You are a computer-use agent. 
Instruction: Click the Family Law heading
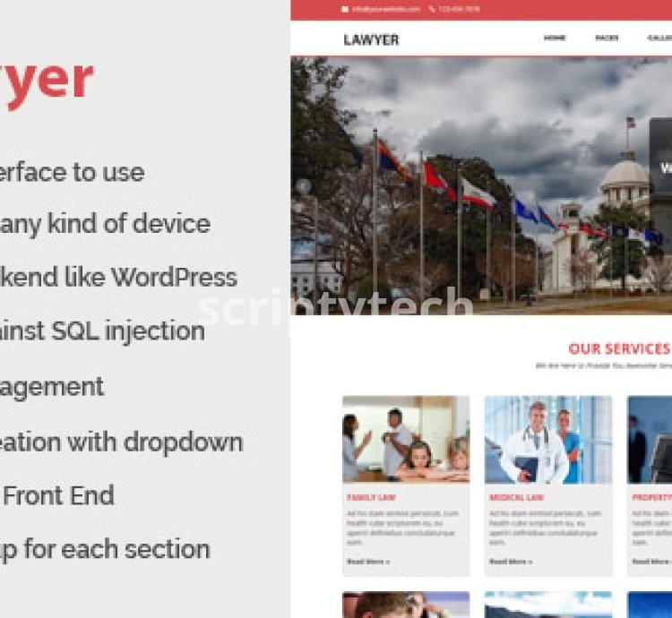click(371, 497)
